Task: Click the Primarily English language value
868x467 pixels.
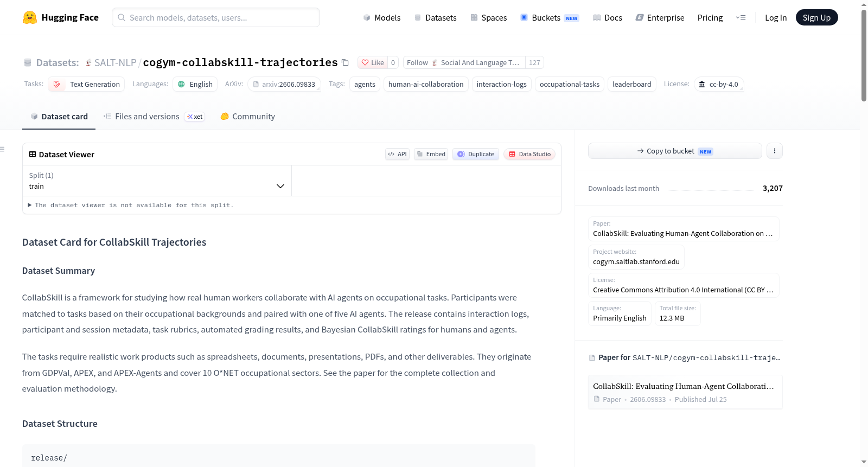Action: [x=620, y=318]
